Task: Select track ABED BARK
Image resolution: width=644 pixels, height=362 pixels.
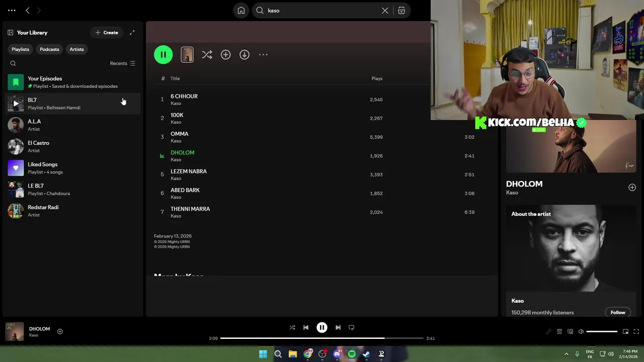Action: coord(185,190)
